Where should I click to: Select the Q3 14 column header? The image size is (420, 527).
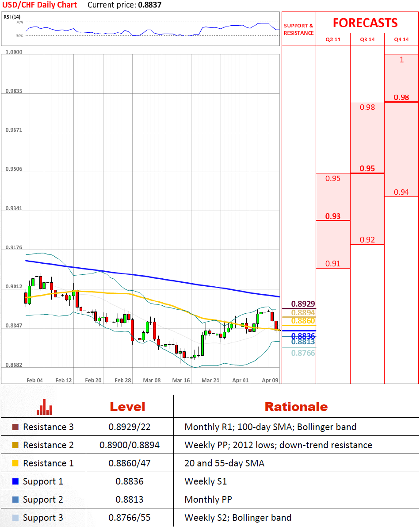367,39
